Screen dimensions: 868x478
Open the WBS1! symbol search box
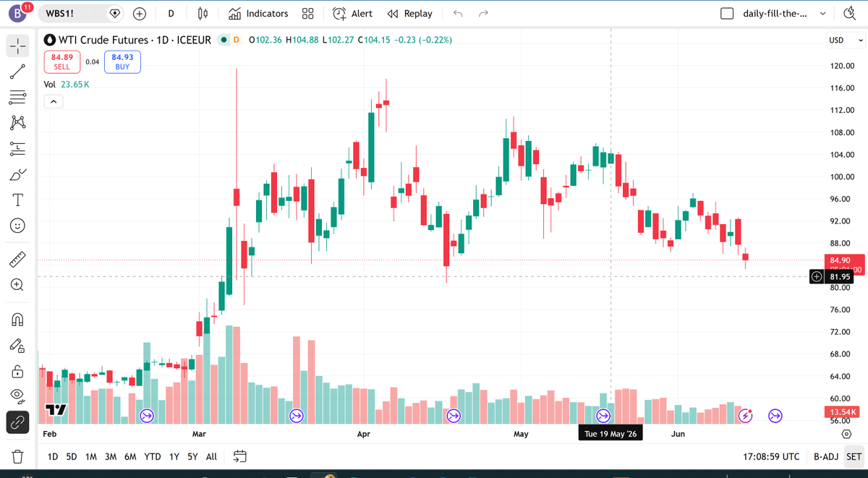coord(80,13)
